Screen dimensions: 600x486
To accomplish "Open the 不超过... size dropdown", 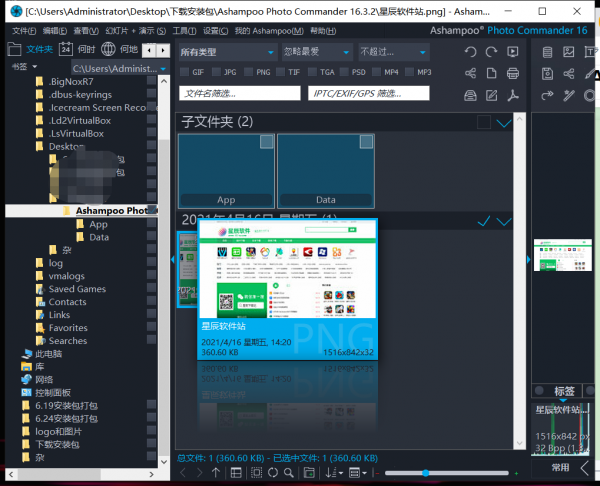I will pyautogui.click(x=394, y=52).
